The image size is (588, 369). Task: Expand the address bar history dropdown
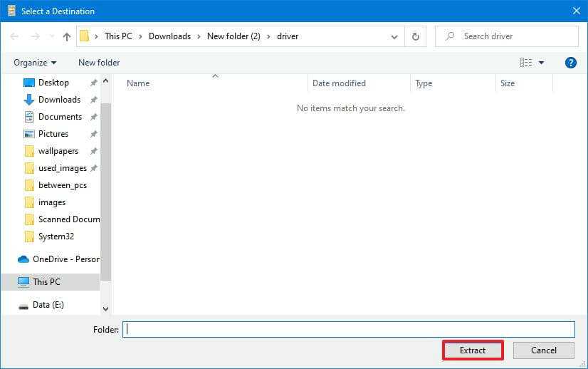[x=394, y=36]
